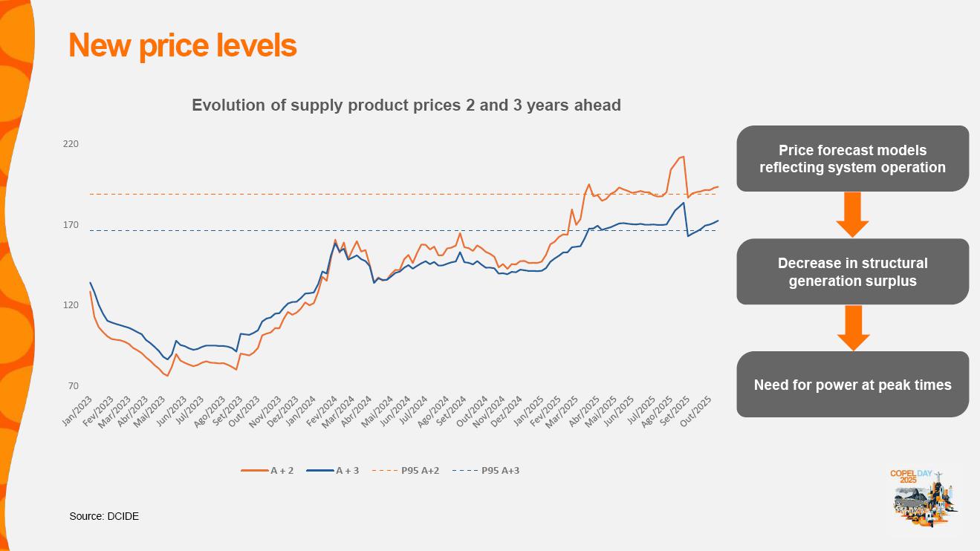Select the New price levels slide title

183,45
